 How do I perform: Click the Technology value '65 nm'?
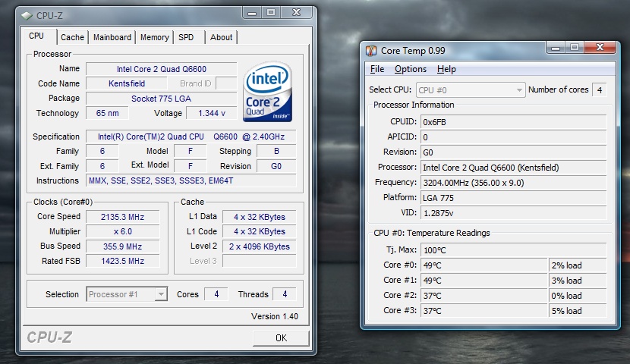[107, 113]
